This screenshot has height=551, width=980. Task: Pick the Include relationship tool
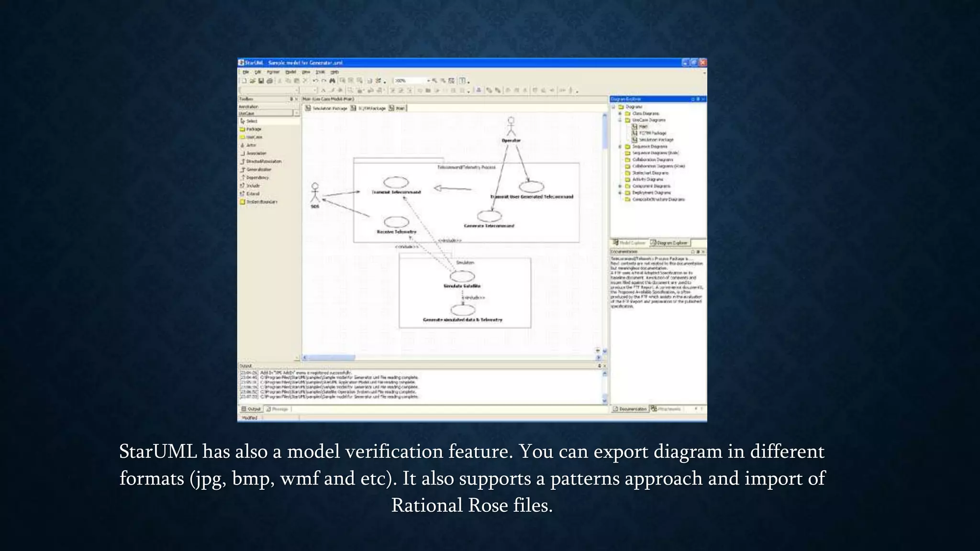click(253, 186)
